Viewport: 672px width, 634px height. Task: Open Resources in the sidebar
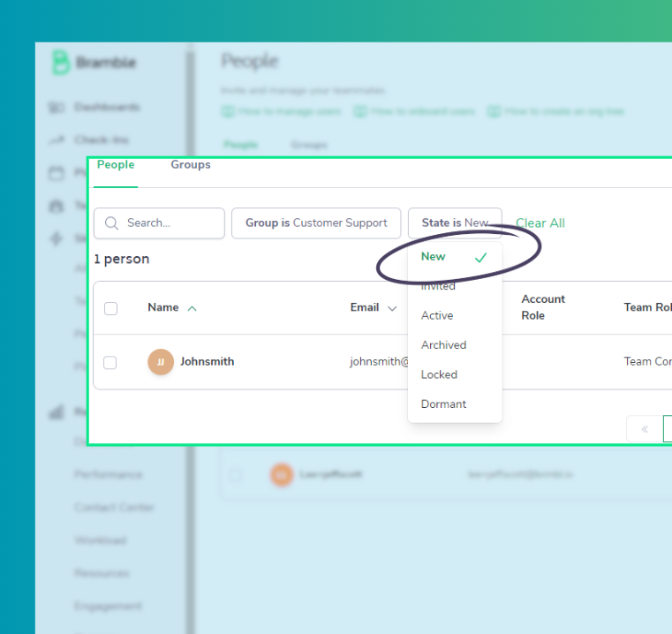[x=102, y=573]
